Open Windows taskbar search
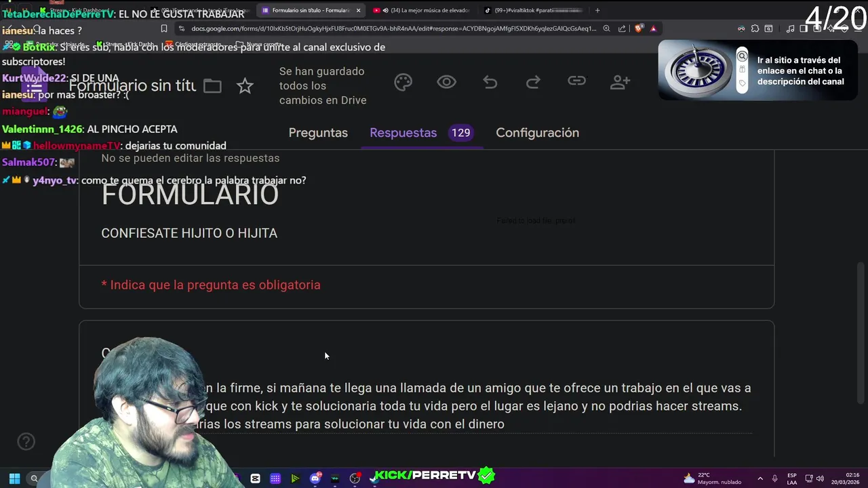 point(34,479)
